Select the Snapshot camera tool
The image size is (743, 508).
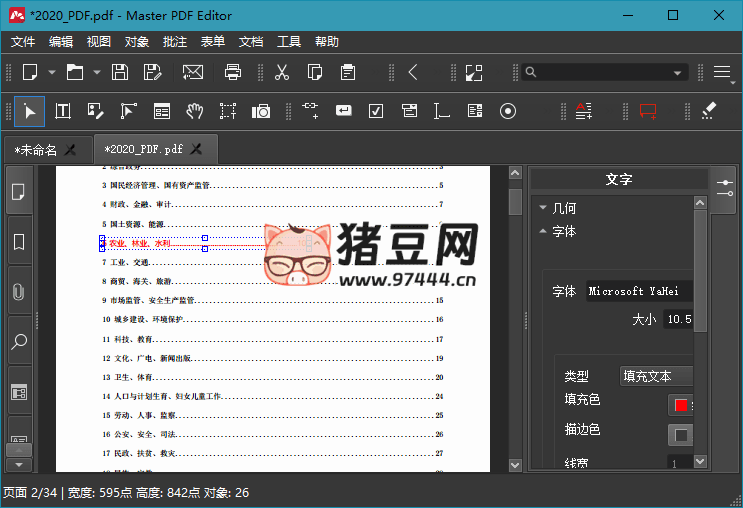[x=261, y=111]
